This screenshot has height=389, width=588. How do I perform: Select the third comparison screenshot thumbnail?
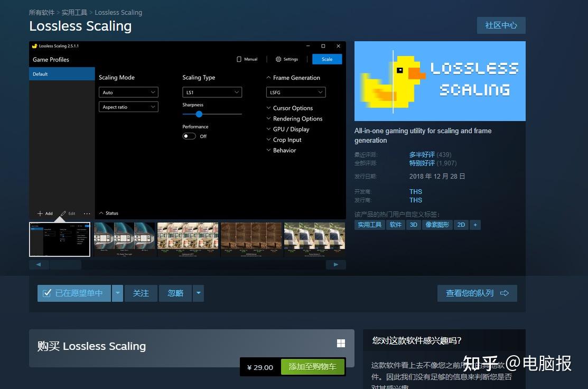(x=188, y=239)
